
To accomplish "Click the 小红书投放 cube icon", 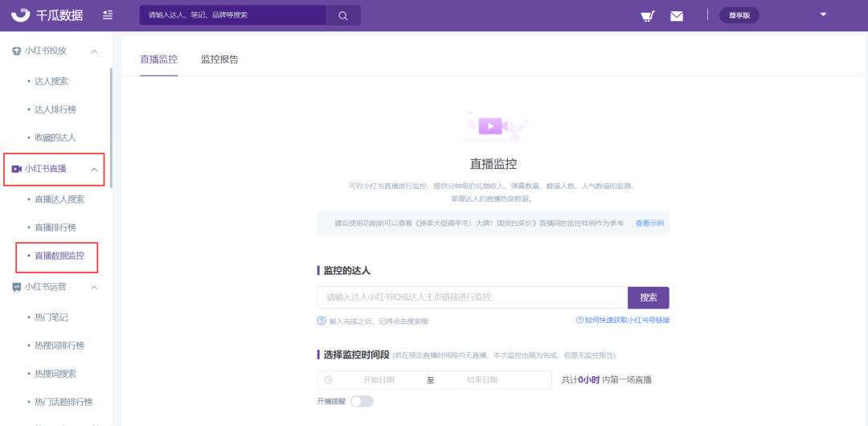I will [17, 51].
